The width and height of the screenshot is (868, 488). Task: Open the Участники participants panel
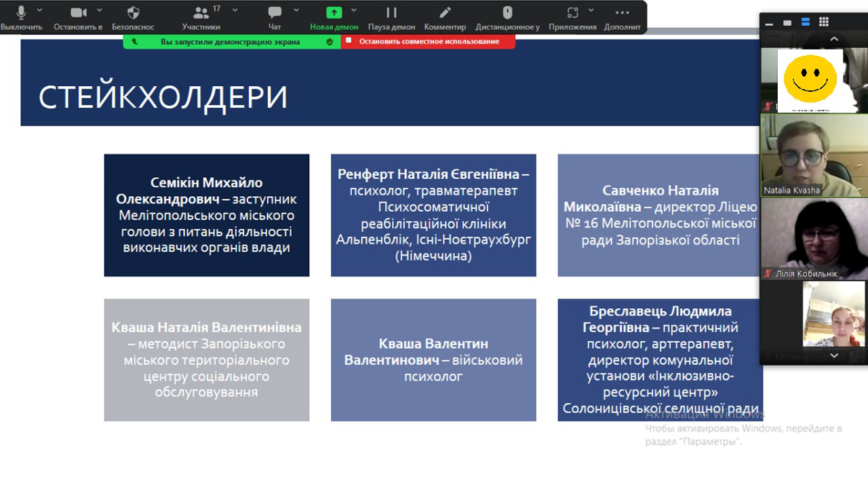(x=201, y=16)
